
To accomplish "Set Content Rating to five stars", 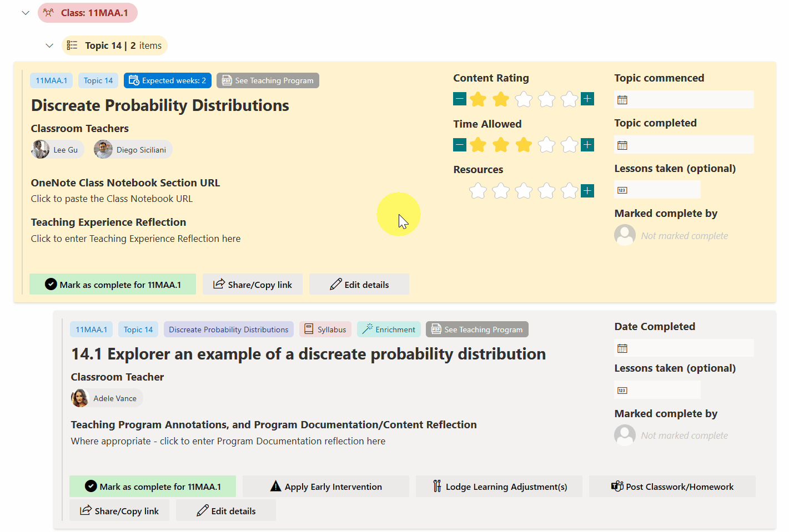I will [569, 99].
